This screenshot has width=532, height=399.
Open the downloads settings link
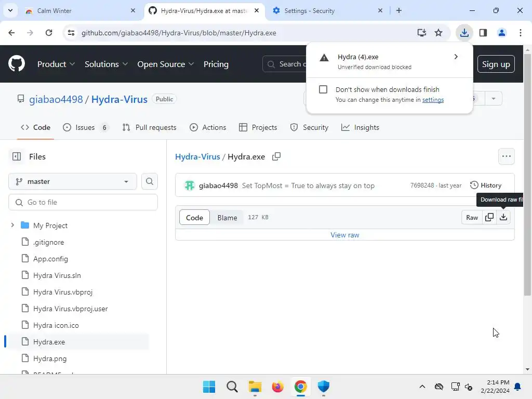[433, 100]
